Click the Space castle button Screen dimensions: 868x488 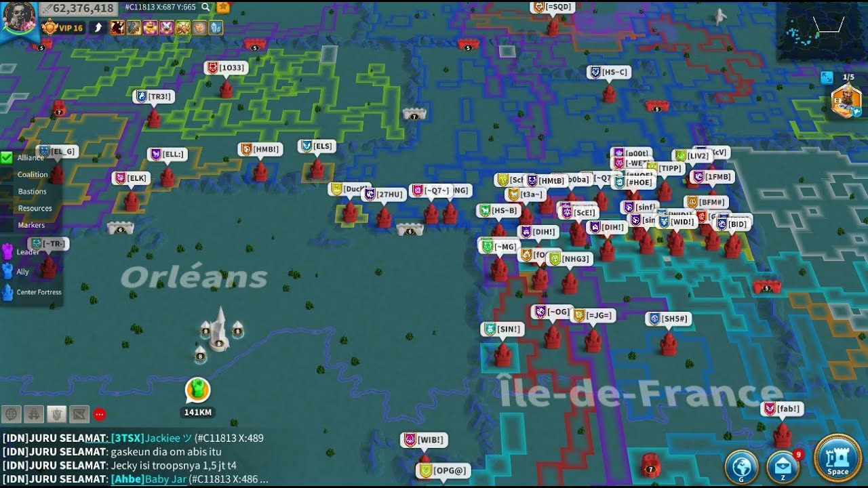pos(837,457)
